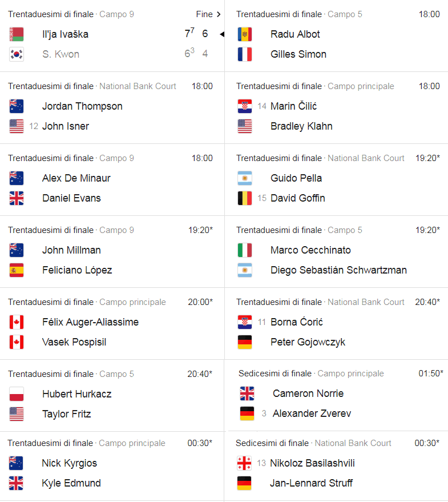Image resolution: width=448 pixels, height=502 pixels.
Task: Click the Croatia flag beside Marin Čilić
Action: tap(245, 106)
